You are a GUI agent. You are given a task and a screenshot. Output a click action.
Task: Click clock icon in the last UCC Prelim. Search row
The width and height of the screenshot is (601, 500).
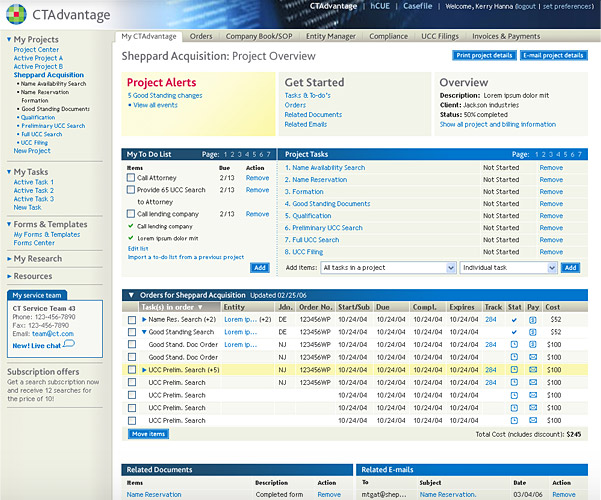coord(514,420)
